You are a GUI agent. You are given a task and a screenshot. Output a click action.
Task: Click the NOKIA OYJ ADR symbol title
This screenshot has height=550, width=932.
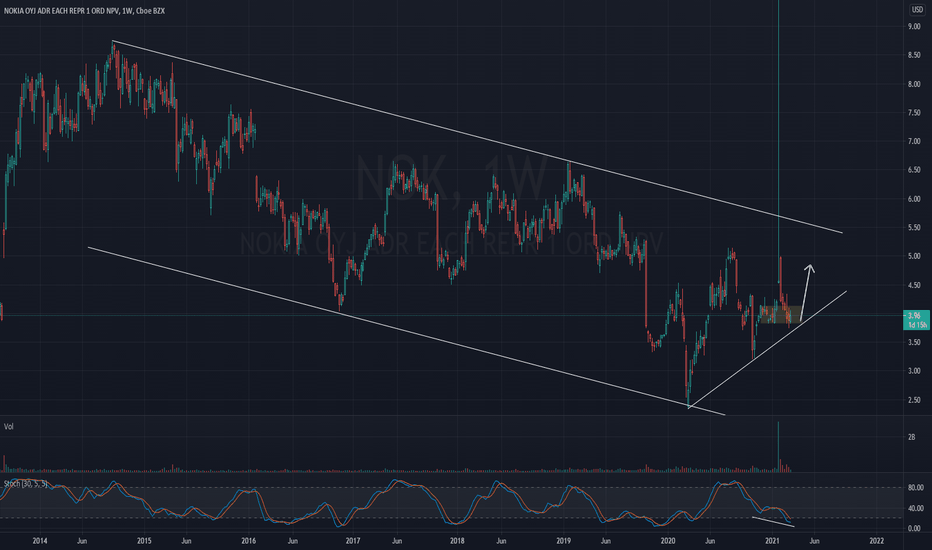(x=84, y=11)
